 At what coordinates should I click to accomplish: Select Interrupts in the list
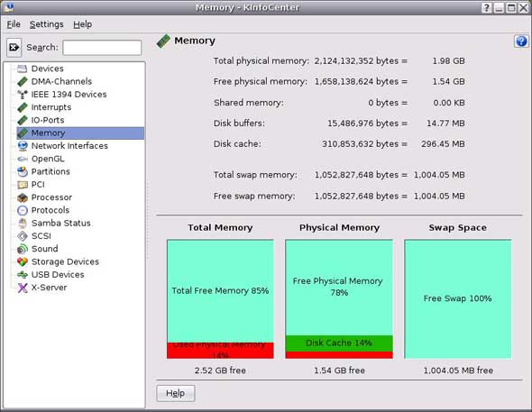(51, 107)
